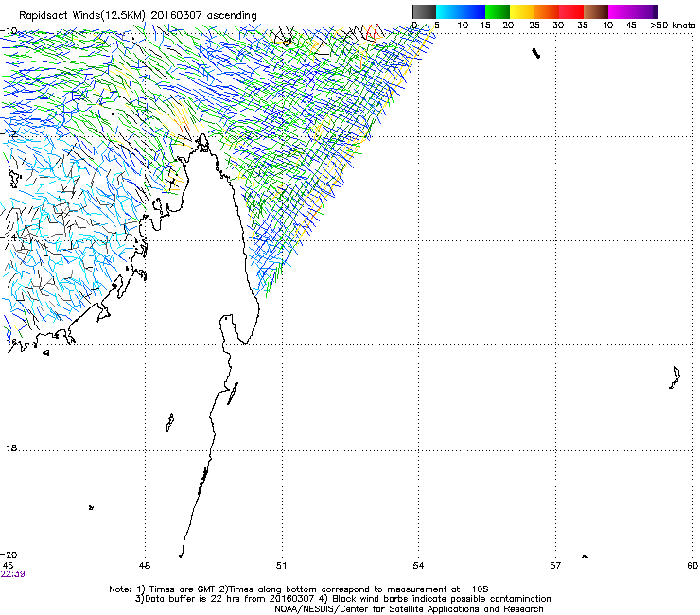Click the blue 10-15 knots legend swatch
The height and width of the screenshot is (615, 700).
pos(473,11)
